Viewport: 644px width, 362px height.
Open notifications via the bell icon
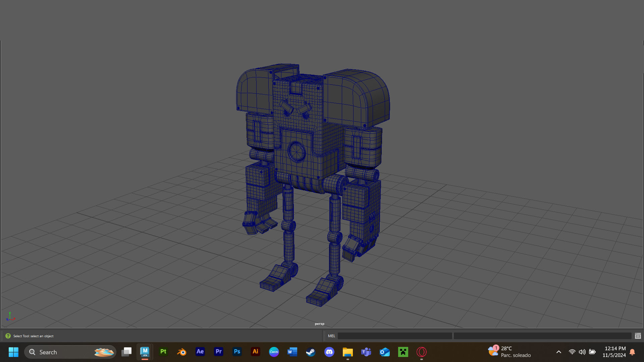click(632, 352)
